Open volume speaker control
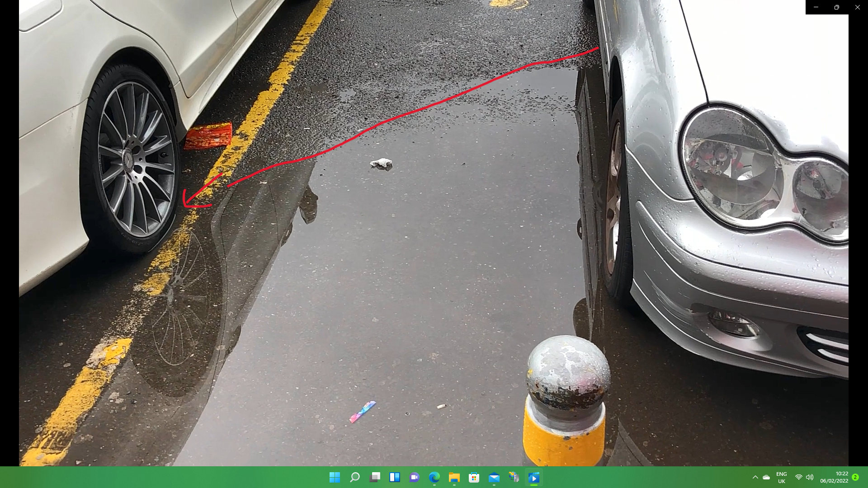Viewport: 868px width, 488px height. tap(809, 477)
